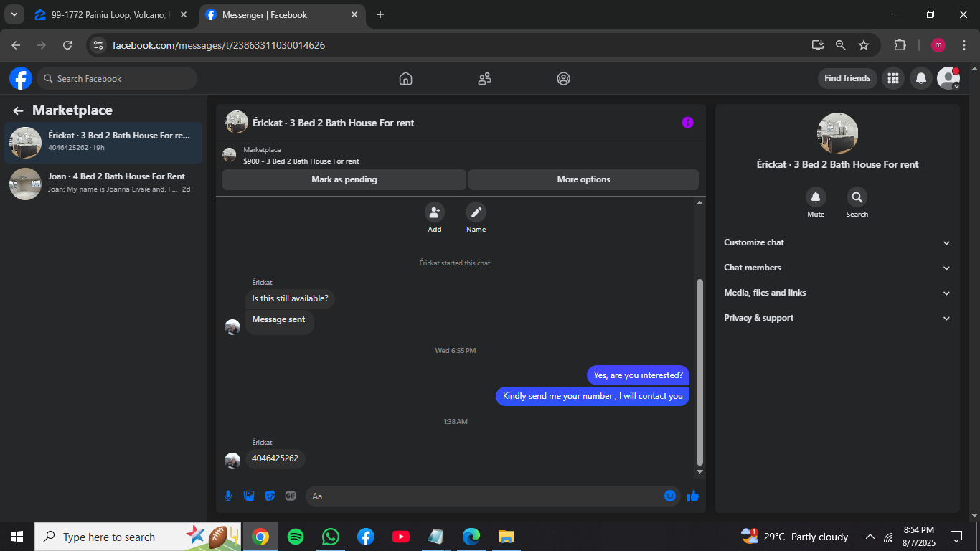Open the Chrome zoom magnifier icon
This screenshot has width=980, height=551.
click(841, 45)
